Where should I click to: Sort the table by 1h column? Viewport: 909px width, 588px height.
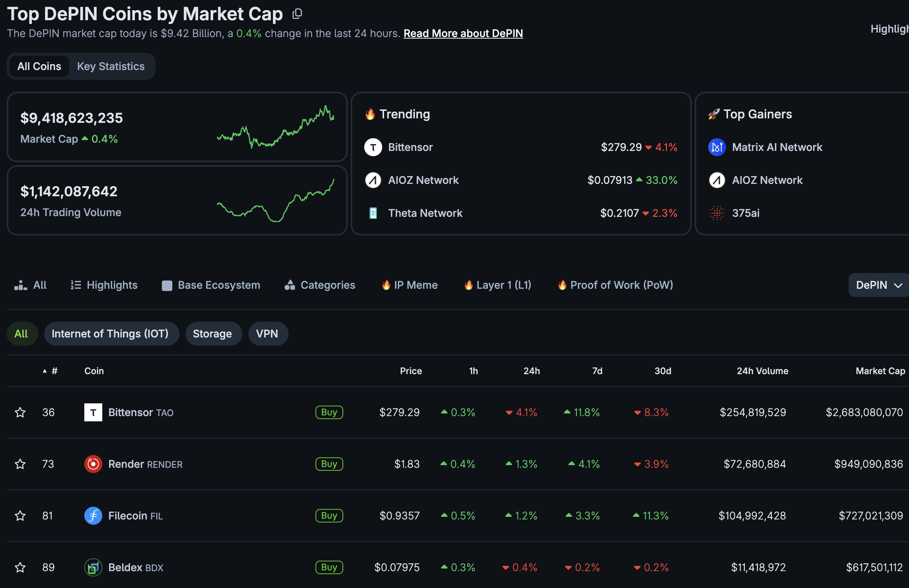[x=473, y=371]
